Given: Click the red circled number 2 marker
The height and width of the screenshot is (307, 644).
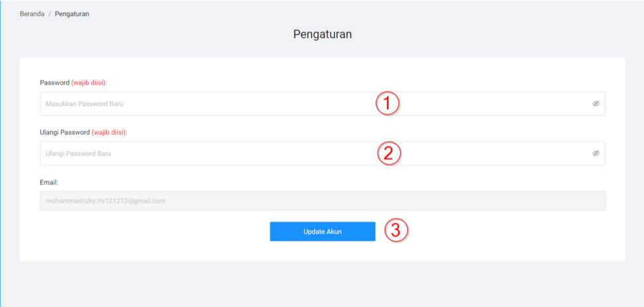Looking at the screenshot, I should coord(389,153).
